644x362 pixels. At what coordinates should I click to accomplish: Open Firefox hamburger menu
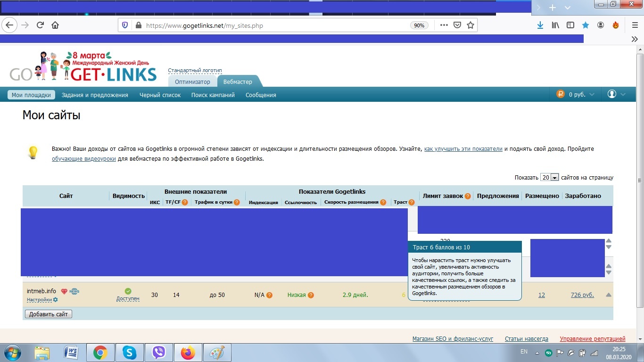[x=635, y=25]
